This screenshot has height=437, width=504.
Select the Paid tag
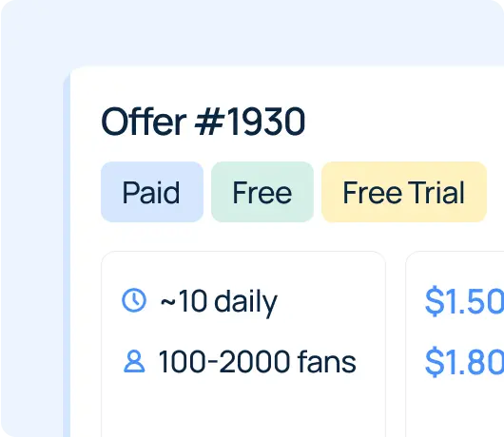click(x=152, y=192)
